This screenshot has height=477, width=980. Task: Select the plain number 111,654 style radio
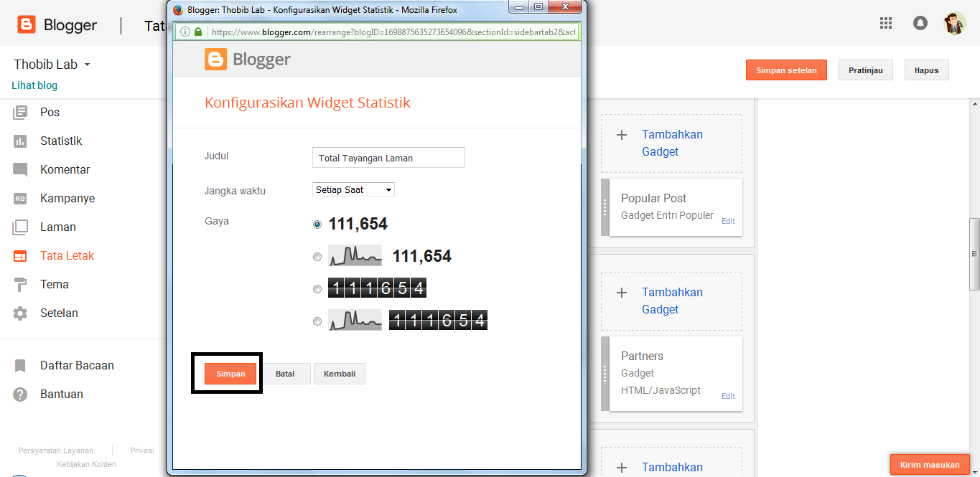[317, 225]
